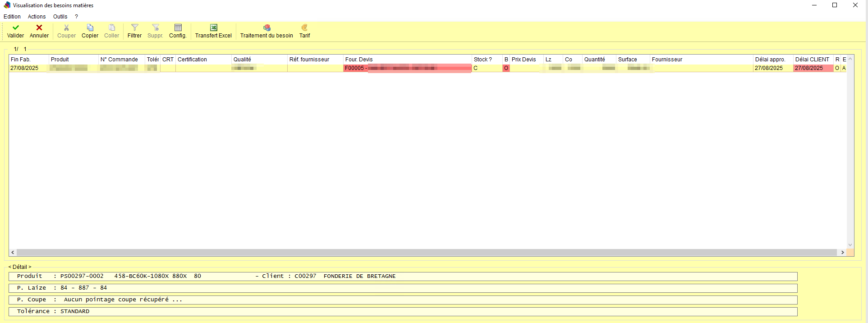
Task: Open the Edition menu
Action: 12,17
